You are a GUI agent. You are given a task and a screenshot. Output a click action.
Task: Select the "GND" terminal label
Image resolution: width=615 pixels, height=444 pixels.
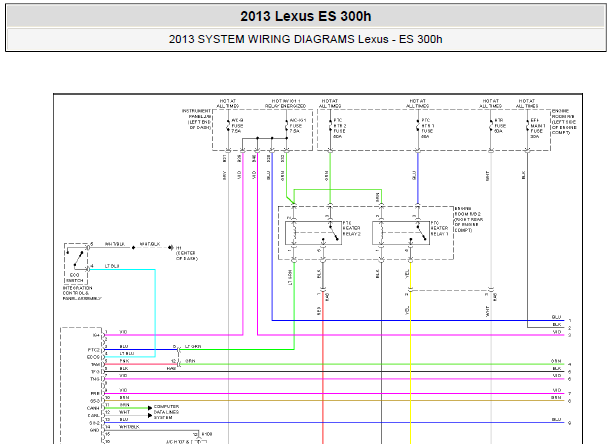(x=95, y=430)
